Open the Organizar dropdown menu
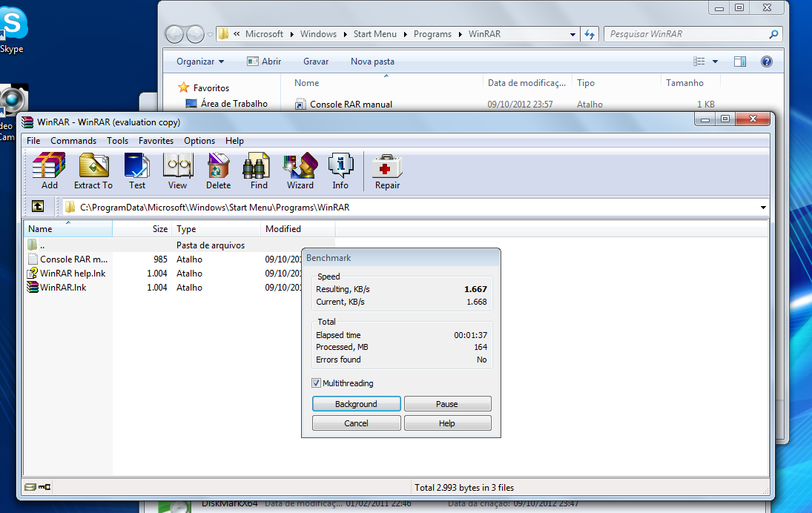The height and width of the screenshot is (513, 812). point(200,62)
